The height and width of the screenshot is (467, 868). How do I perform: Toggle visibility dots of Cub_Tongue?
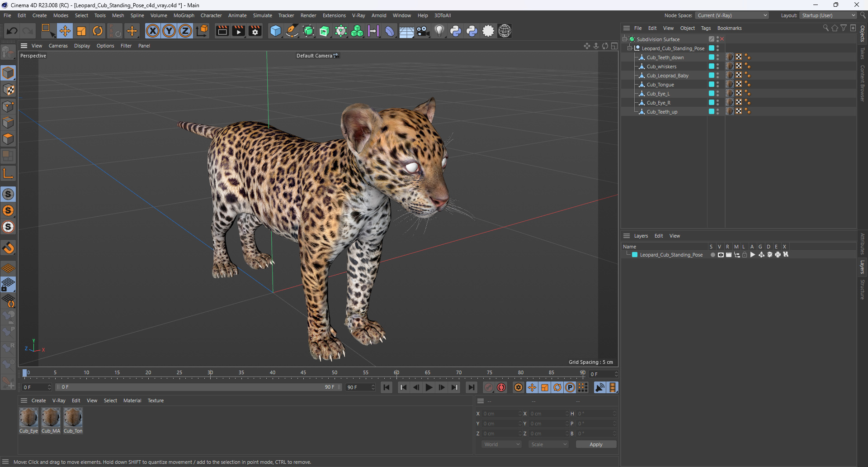click(717, 85)
